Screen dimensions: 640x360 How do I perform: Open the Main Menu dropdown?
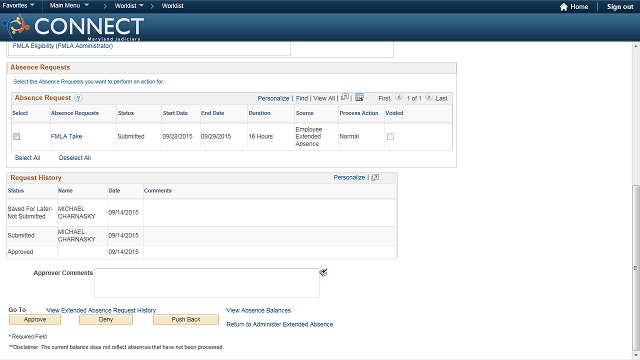(69, 6)
